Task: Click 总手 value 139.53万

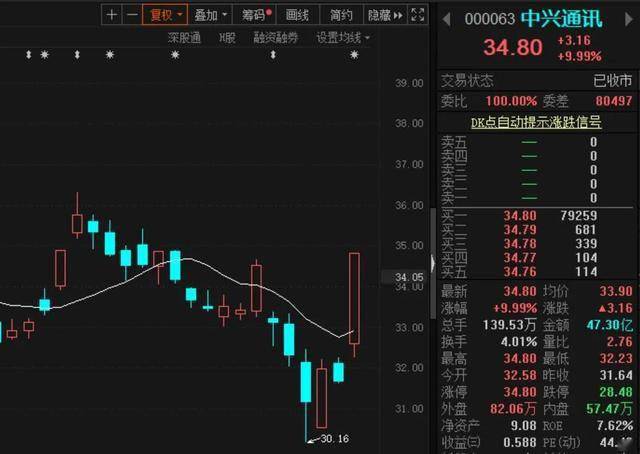Action: pos(509,325)
